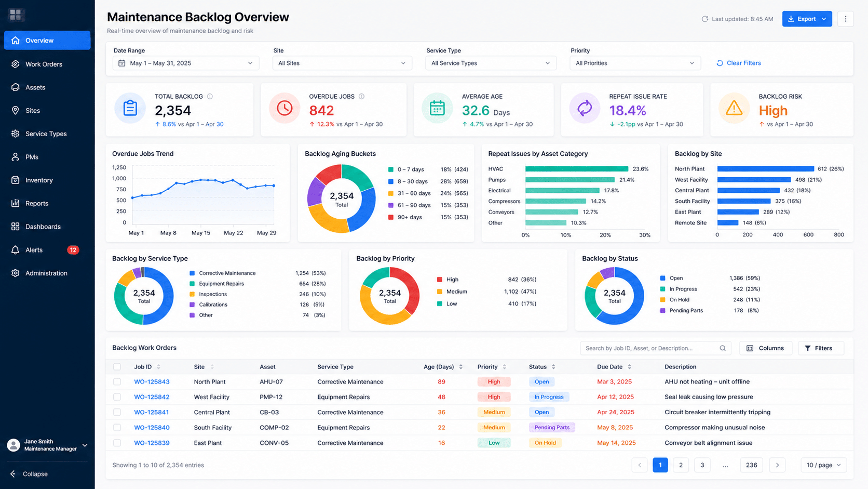The image size is (868, 489).
Task: Click the Reports chart icon
Action: point(16,203)
